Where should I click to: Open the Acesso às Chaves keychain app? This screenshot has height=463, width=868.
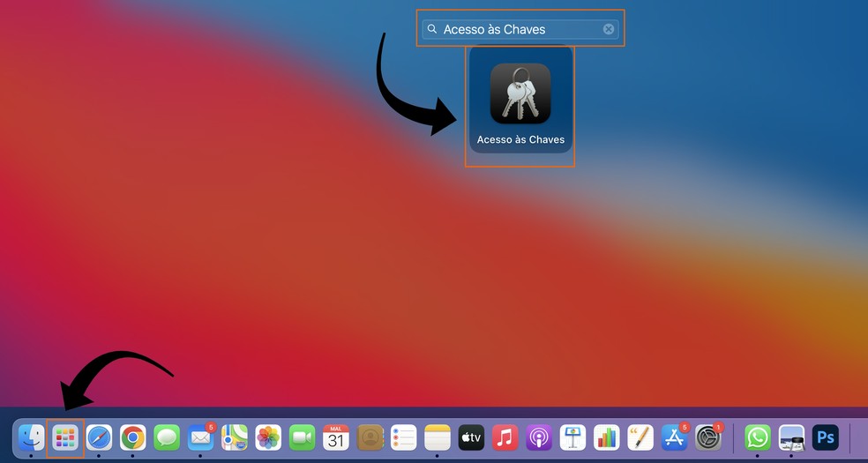point(520,93)
